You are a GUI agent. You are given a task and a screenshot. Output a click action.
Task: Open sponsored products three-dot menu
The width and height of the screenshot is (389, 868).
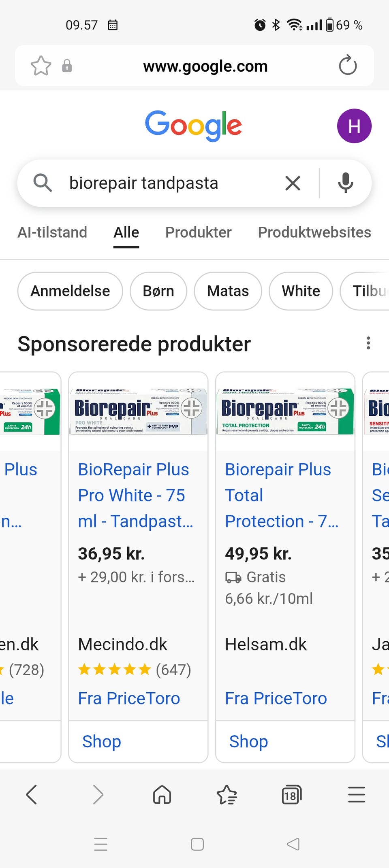point(368,343)
